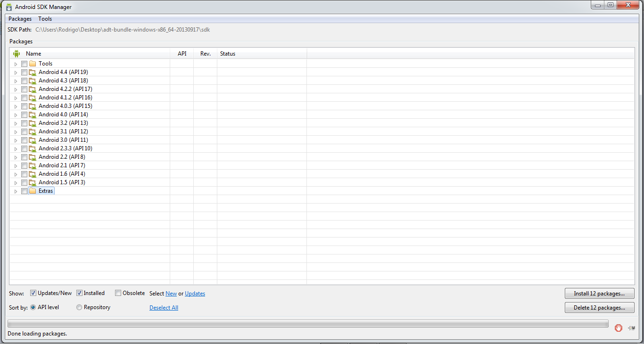
Task: Select the API level sort option
Action: point(33,307)
